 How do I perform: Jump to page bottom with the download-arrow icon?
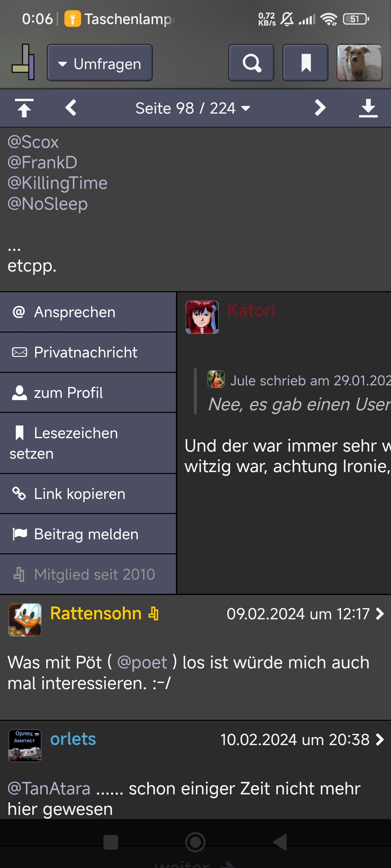(x=368, y=108)
